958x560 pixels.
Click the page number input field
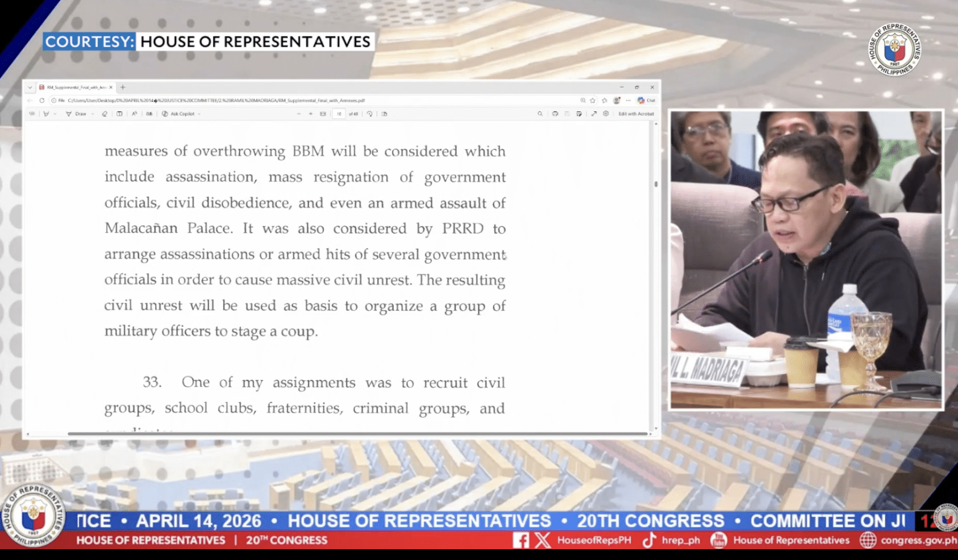click(339, 114)
